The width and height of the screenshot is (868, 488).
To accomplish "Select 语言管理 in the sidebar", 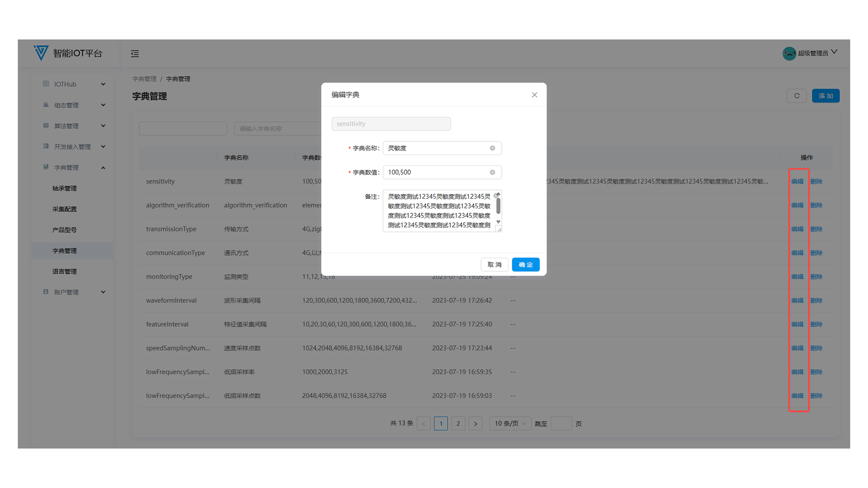I will click(x=64, y=272).
